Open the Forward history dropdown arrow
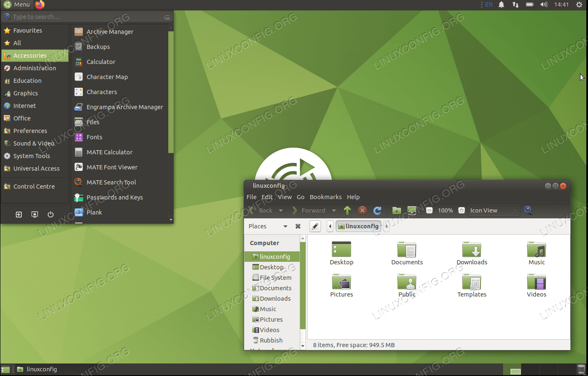Screen dimensions: 588x376 coord(334,210)
